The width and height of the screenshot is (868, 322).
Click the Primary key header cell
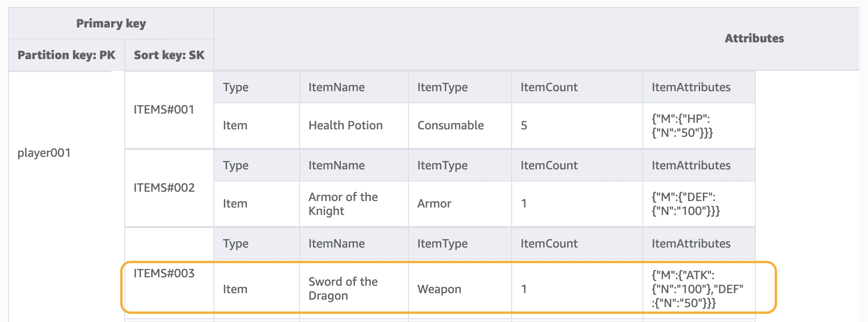(x=111, y=23)
